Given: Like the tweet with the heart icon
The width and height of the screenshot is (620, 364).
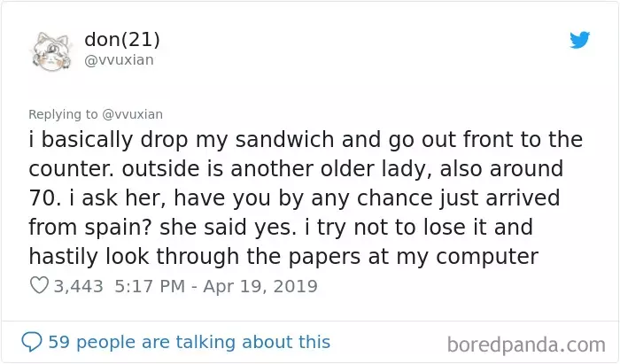Looking at the screenshot, I should pos(39,285).
